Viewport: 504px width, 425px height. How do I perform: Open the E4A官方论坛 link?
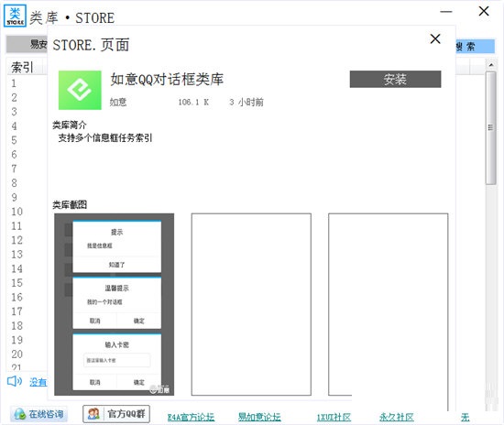tap(191, 418)
